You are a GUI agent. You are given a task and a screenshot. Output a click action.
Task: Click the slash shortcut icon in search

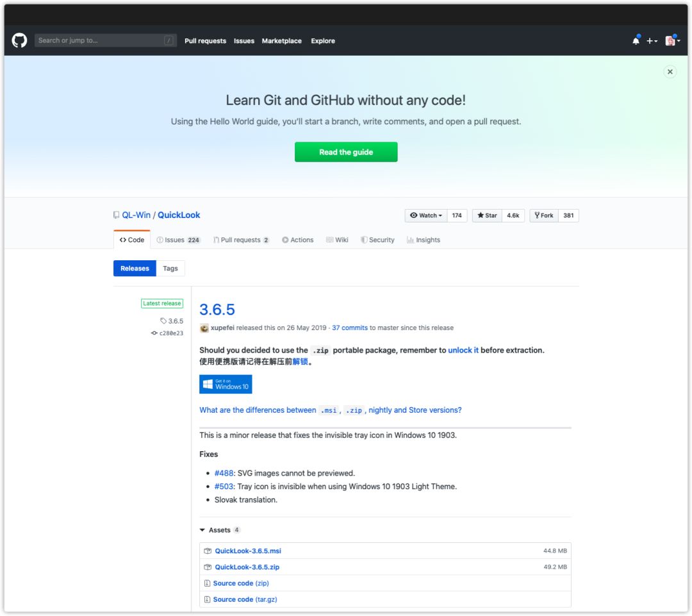168,40
